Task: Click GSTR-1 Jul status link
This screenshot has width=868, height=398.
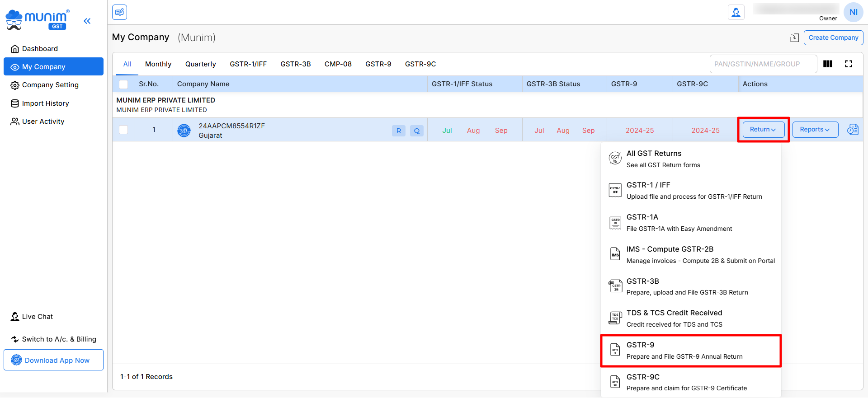Action: pyautogui.click(x=447, y=131)
